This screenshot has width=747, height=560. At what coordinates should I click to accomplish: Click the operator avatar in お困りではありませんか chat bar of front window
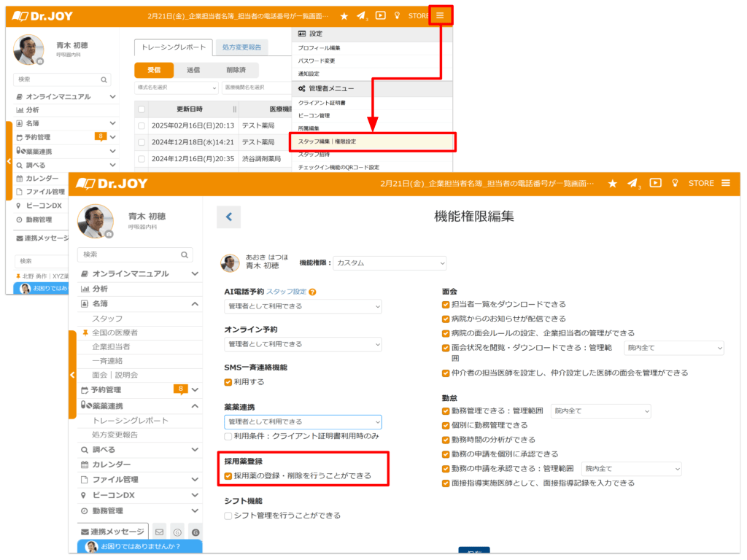pyautogui.click(x=91, y=547)
